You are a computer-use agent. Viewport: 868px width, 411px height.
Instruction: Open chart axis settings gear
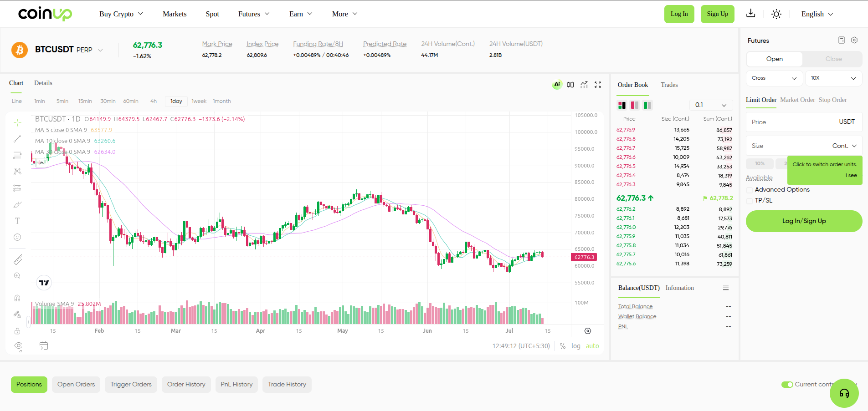pyautogui.click(x=588, y=331)
